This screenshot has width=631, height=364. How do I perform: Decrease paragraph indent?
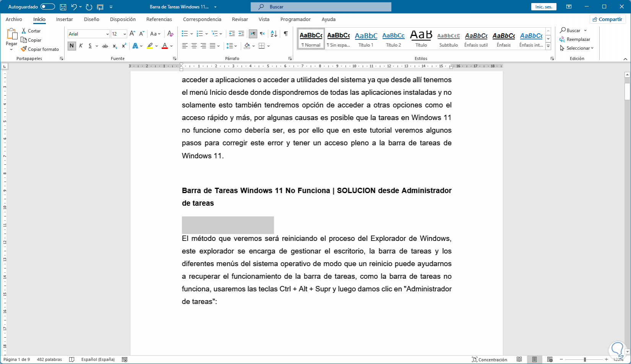232,34
